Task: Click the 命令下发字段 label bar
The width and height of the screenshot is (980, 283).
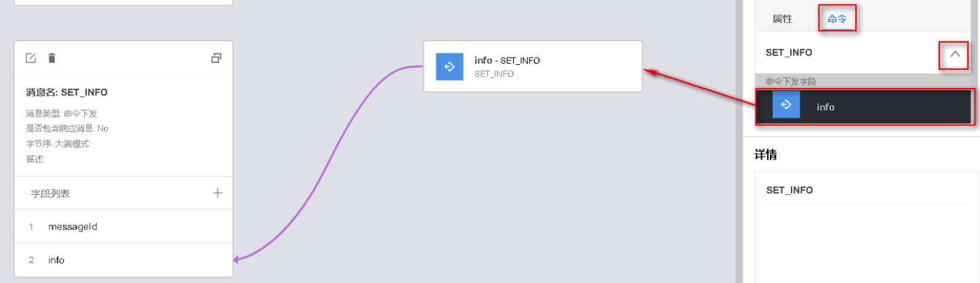Action: pyautogui.click(x=790, y=81)
